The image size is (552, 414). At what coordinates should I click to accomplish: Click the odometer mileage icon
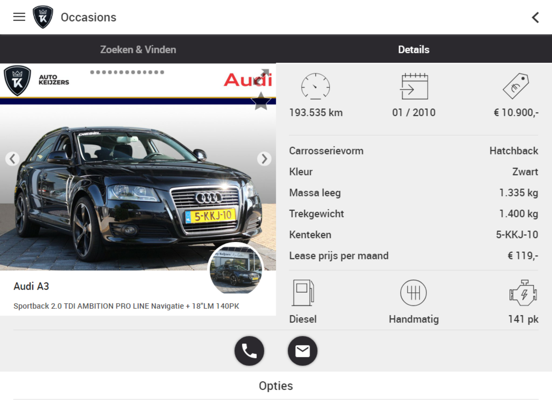[x=315, y=87]
